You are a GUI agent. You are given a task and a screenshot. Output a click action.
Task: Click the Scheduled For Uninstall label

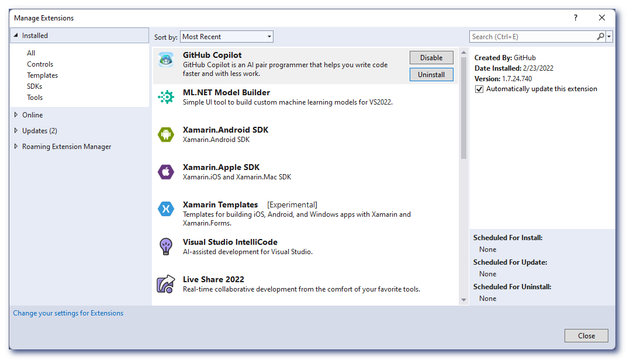coord(513,287)
